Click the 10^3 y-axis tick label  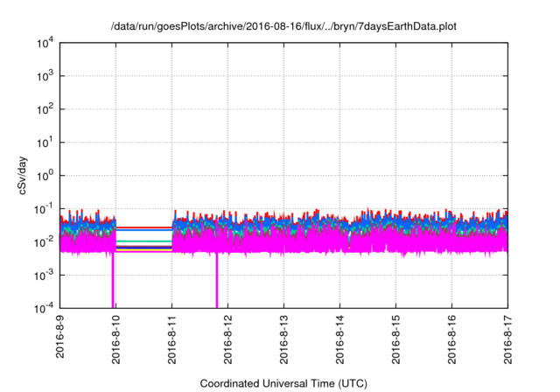45,76
